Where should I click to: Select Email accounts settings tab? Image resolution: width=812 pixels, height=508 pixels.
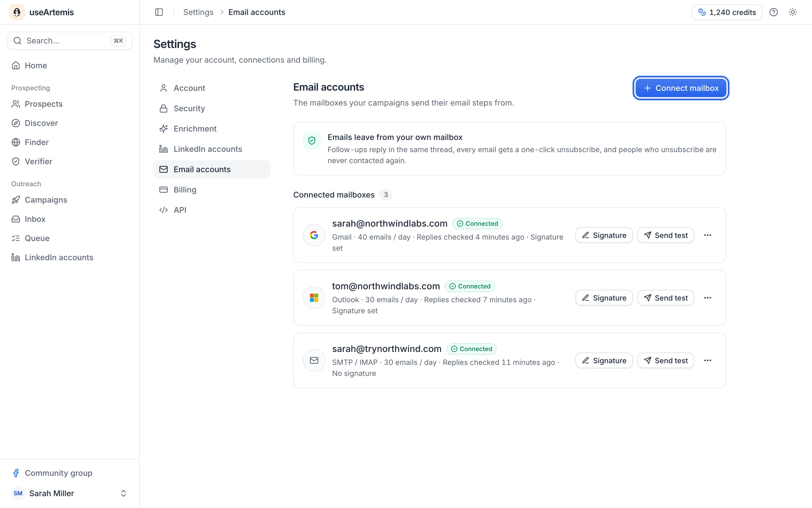(212, 169)
